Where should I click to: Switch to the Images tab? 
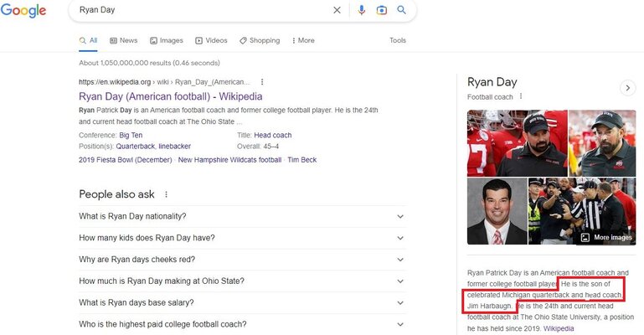pyautogui.click(x=167, y=41)
